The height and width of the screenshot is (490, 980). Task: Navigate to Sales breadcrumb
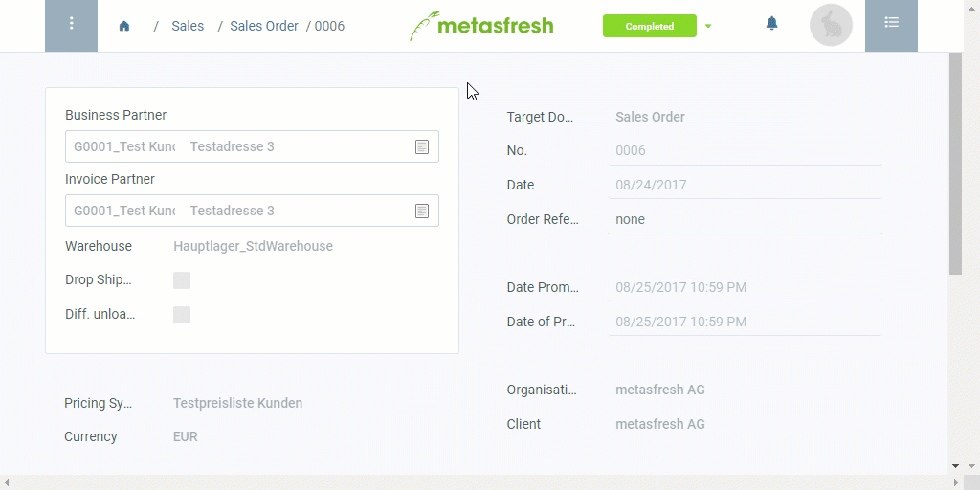tap(188, 26)
